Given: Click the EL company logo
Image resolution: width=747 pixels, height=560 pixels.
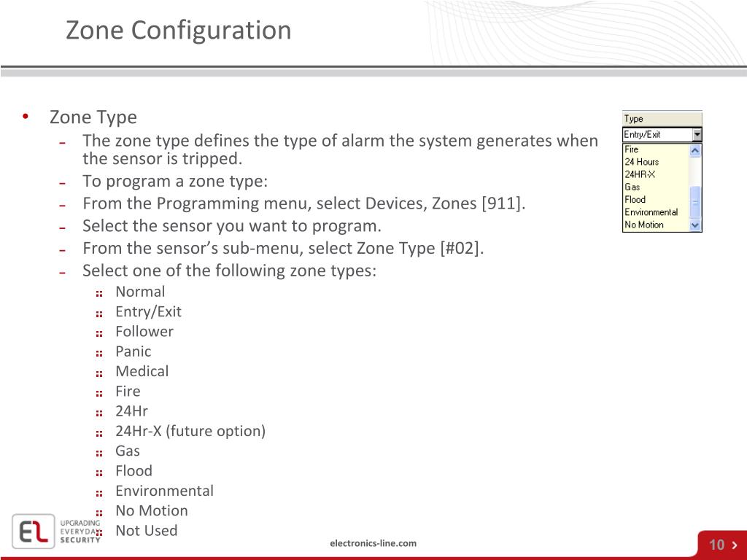Looking at the screenshot, I should 34,532.
